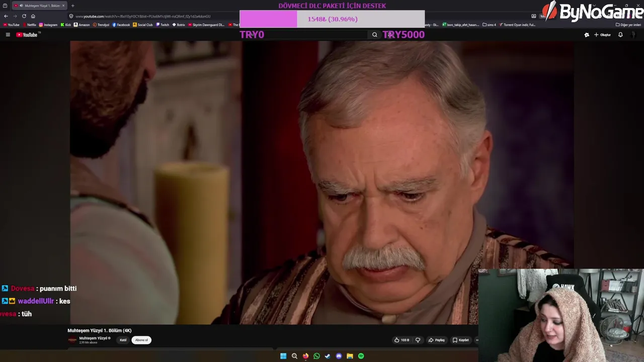Screen dimensions: 644x362
Task: Open YouTube notifications bell
Action: click(x=620, y=35)
